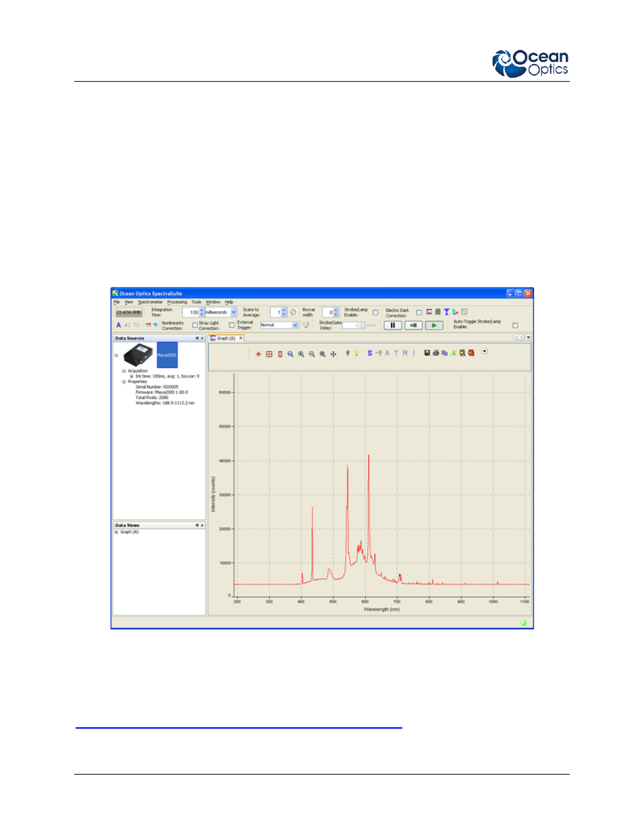Check the Nonlinearity Correction checkbox
The image size is (644, 834).
195,325
